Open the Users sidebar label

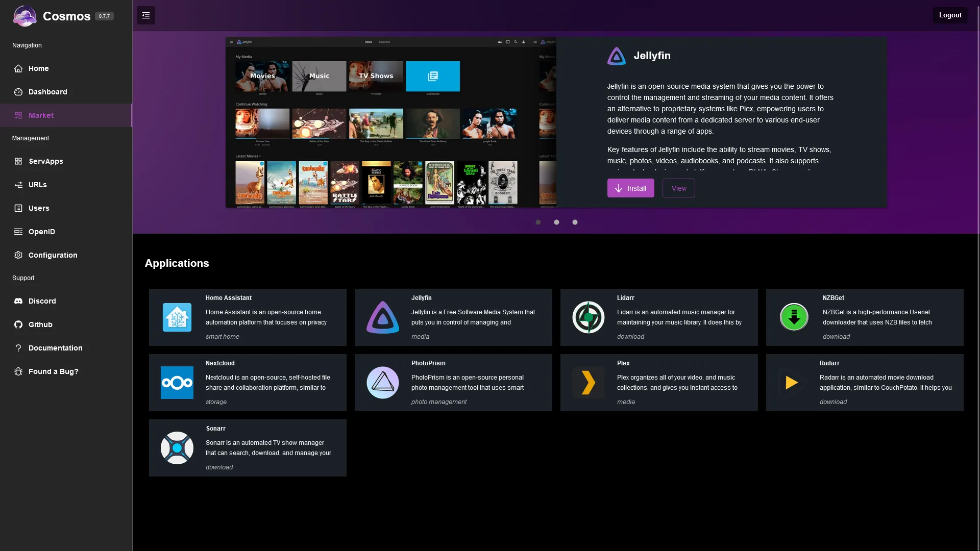coord(39,208)
